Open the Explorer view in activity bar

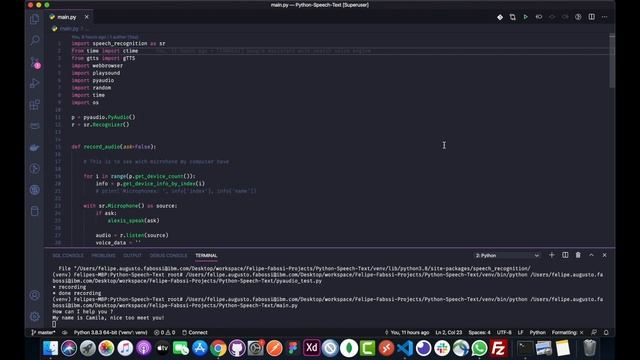coord(35,19)
